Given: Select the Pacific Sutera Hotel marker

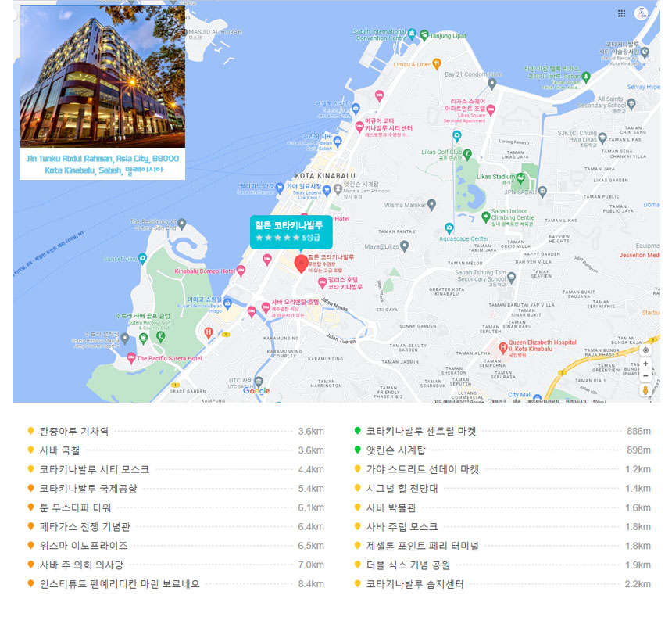Looking at the screenshot, I should tap(130, 358).
